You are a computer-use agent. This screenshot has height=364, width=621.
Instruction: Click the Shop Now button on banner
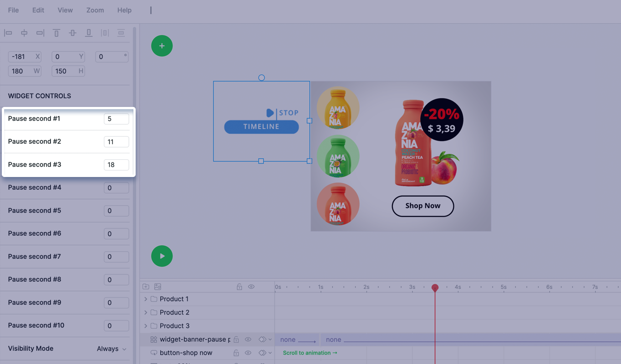point(423,206)
